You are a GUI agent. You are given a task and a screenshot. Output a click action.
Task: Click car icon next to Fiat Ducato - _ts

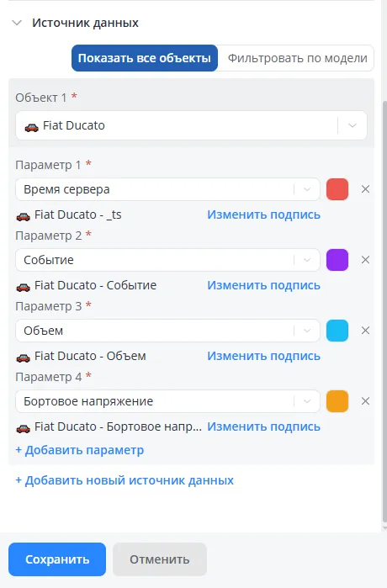coord(24,217)
